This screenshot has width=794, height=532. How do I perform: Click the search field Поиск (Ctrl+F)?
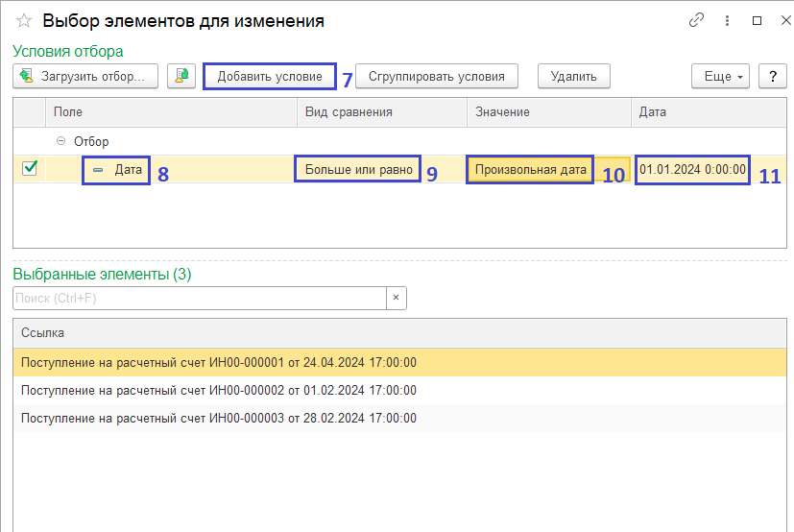coord(200,298)
